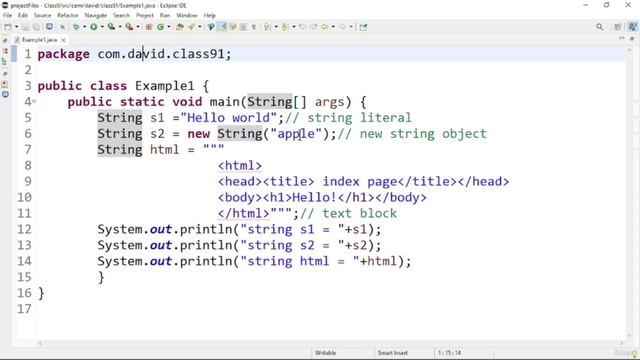Open the Help menu
This screenshot has width=640, height=360.
(x=209, y=15)
